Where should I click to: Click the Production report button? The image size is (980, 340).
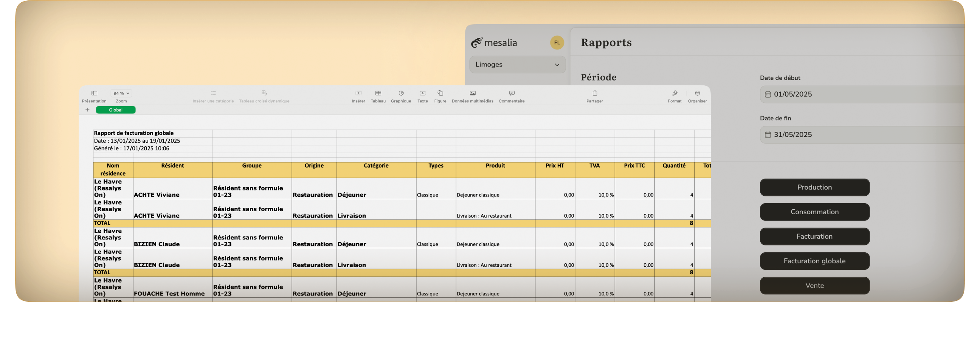pos(814,187)
